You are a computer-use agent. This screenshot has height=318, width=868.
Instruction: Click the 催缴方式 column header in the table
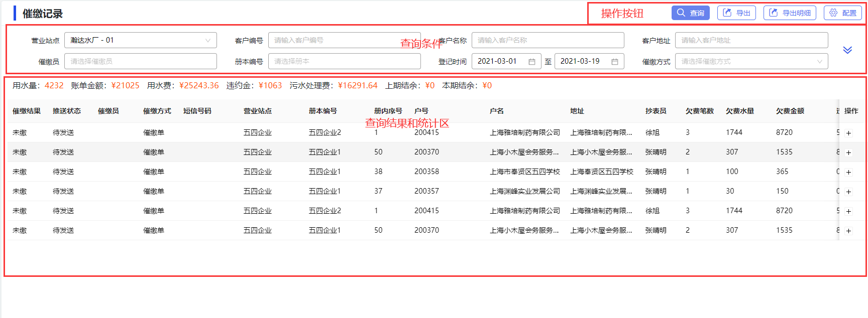pyautogui.click(x=157, y=111)
